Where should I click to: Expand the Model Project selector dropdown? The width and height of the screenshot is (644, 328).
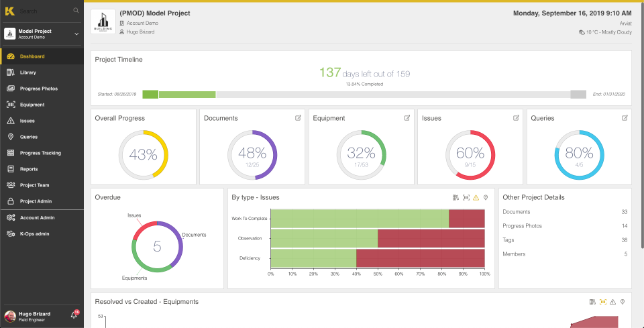(x=76, y=34)
